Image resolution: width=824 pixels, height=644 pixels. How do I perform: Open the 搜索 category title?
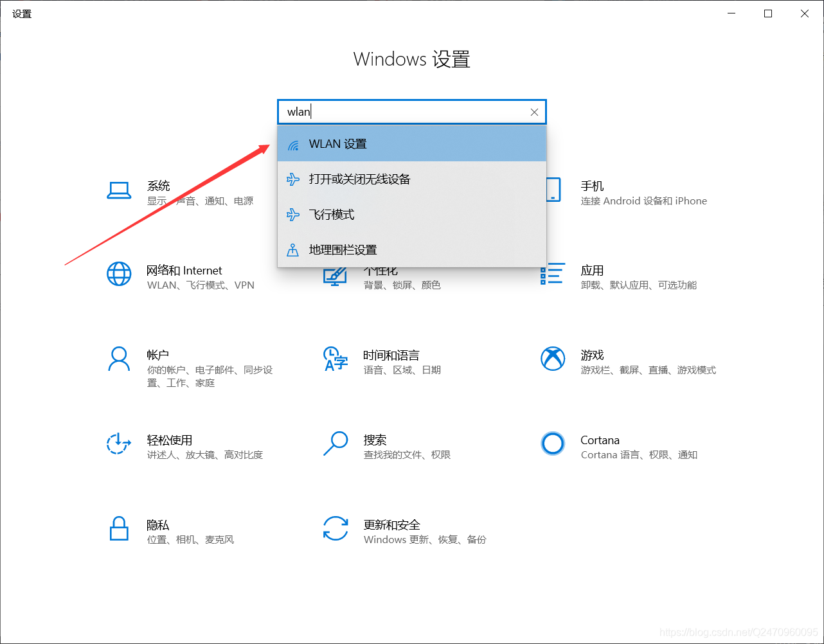[x=375, y=440]
